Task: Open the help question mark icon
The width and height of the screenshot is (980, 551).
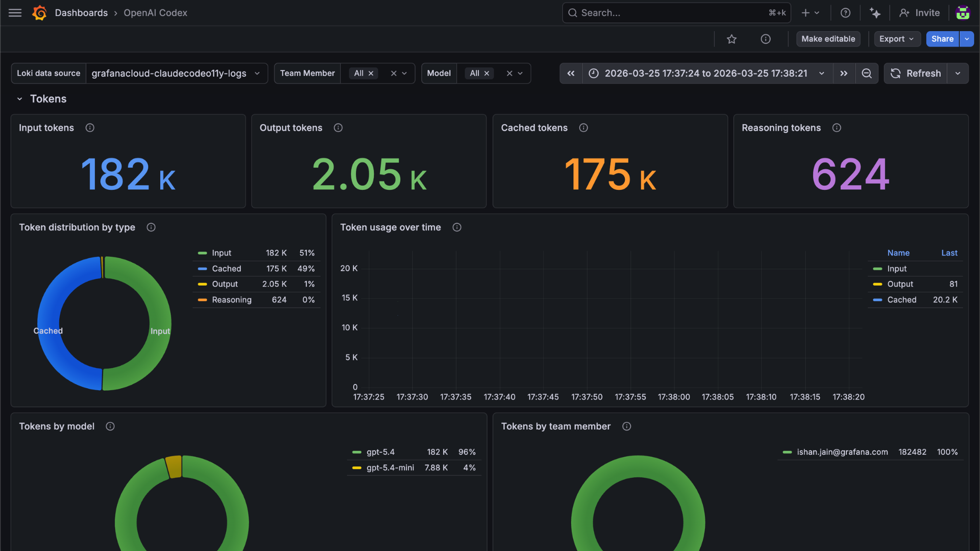Action: [x=845, y=13]
